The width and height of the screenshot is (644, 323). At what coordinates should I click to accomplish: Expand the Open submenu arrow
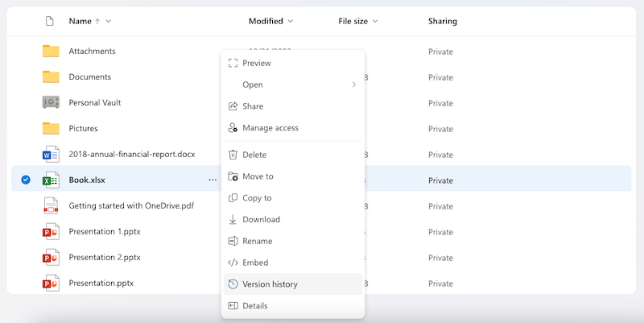(x=353, y=85)
